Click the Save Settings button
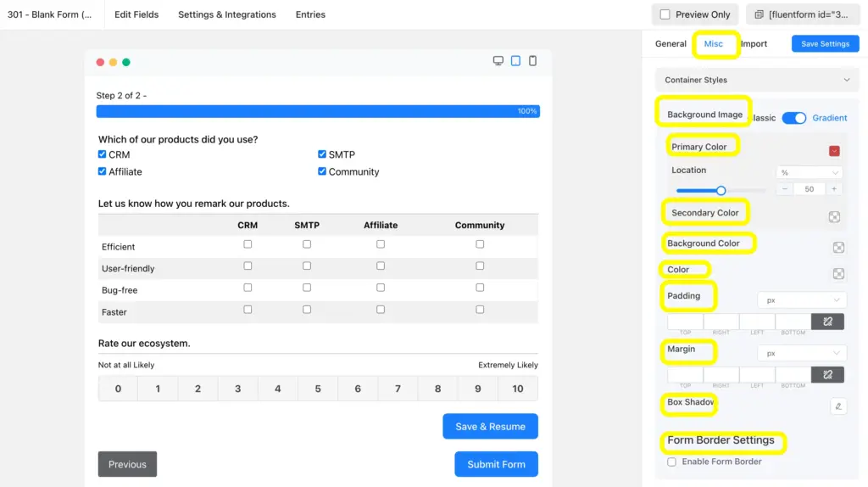 tap(825, 44)
